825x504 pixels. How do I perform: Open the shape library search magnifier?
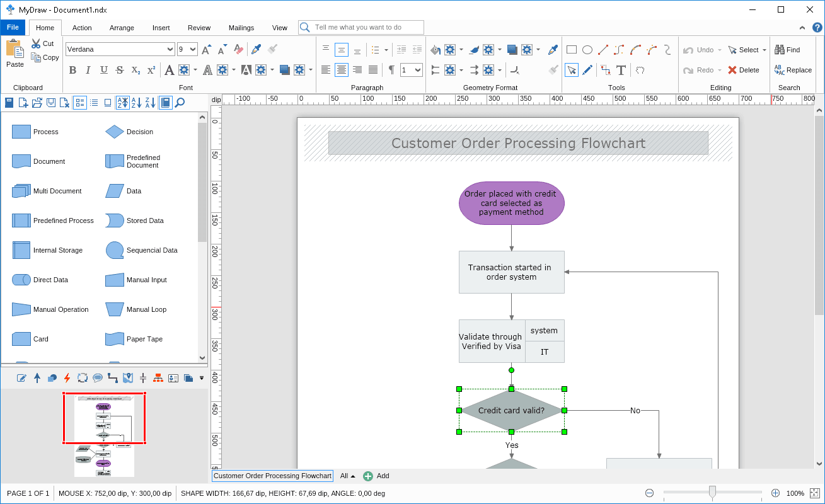(x=179, y=103)
